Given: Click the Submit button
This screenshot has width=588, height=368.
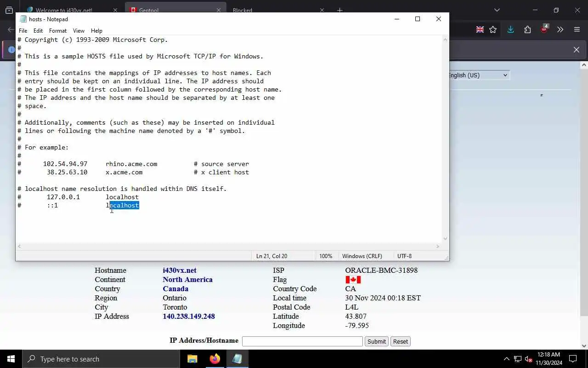Looking at the screenshot, I should [x=377, y=341].
